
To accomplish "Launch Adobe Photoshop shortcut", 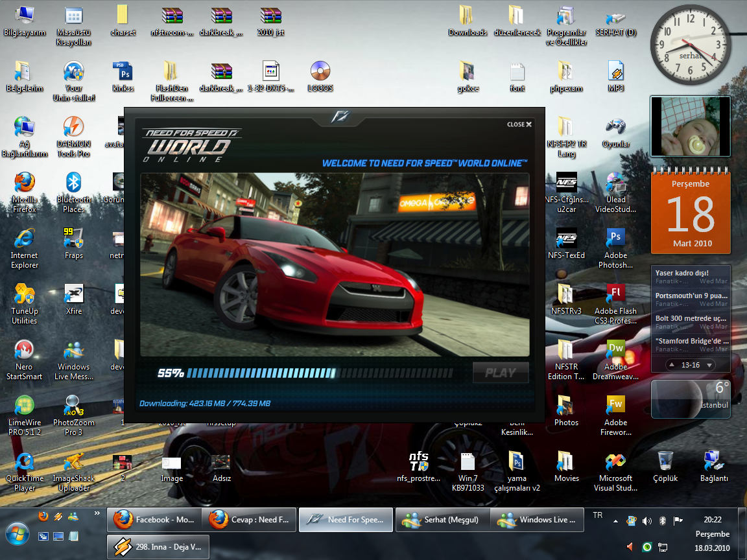I will click(x=615, y=249).
